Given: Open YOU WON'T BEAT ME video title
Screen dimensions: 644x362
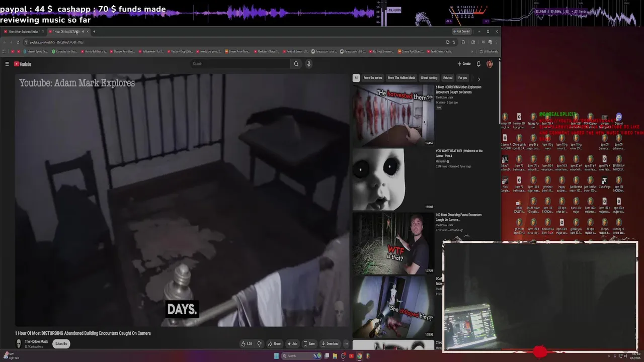Looking at the screenshot, I should 459,153.
